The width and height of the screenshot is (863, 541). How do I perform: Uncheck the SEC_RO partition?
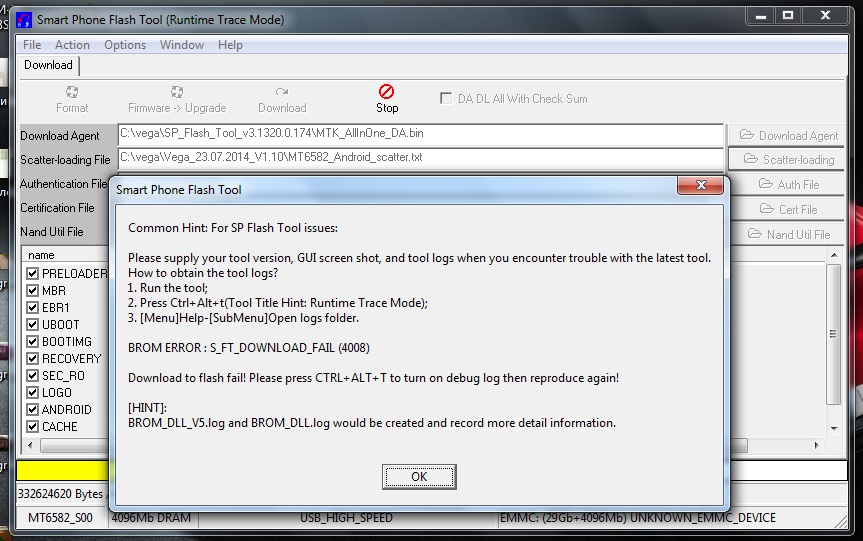[32, 376]
